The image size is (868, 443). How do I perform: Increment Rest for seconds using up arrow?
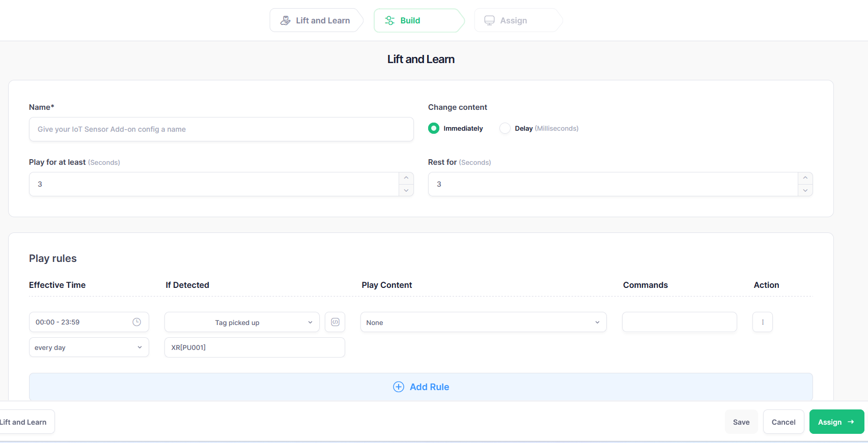805,178
